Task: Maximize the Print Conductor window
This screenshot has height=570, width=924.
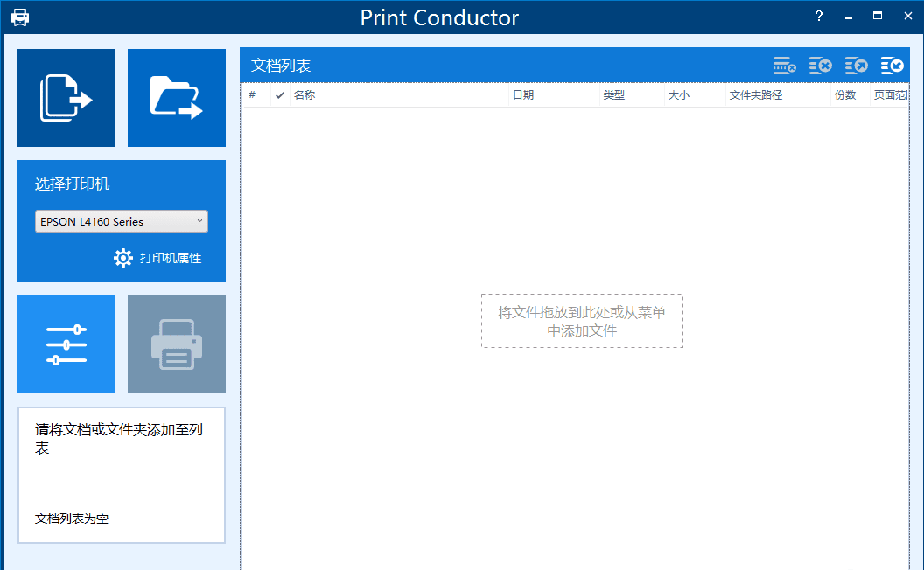Action: 878,17
